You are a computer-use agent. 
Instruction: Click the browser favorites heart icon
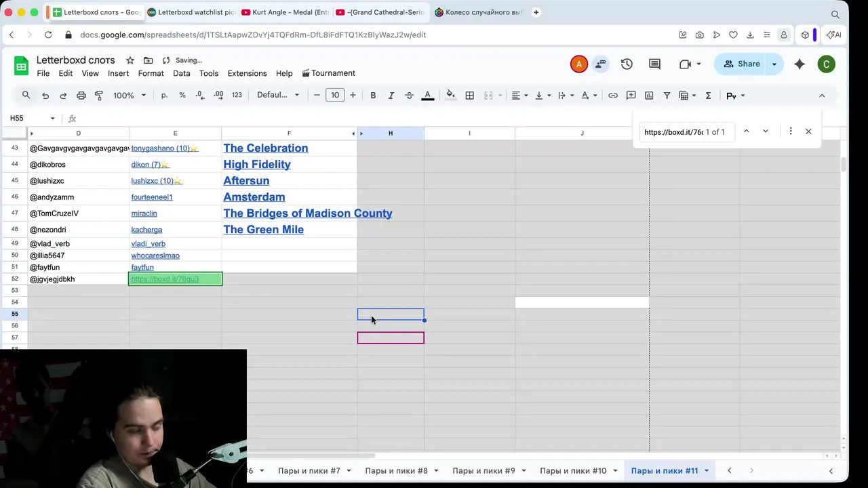pyautogui.click(x=733, y=35)
